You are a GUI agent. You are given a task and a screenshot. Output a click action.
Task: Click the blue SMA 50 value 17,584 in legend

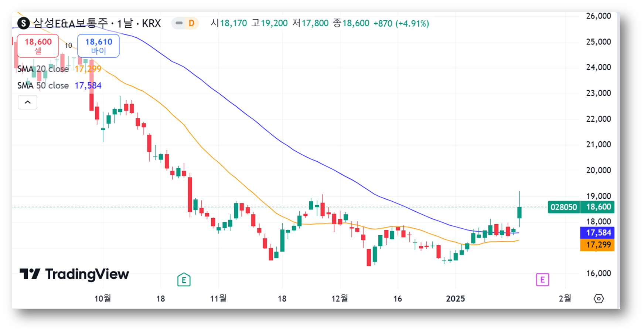pos(88,85)
